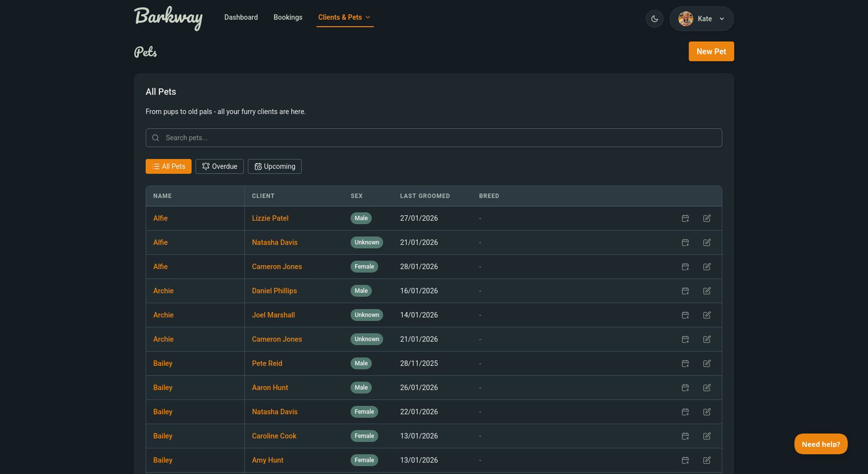
Task: Focus the Search pets input field
Action: pos(434,138)
